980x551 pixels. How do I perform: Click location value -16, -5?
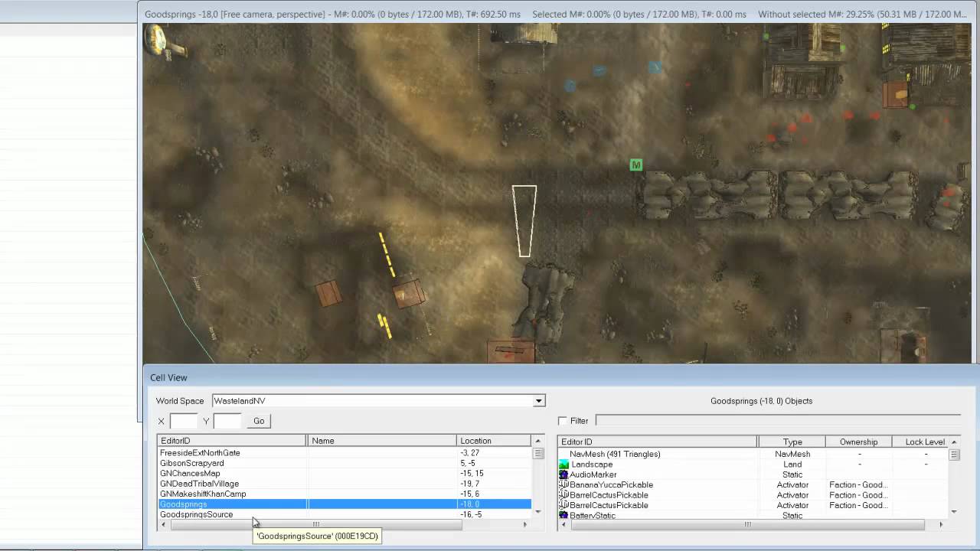pyautogui.click(x=471, y=514)
